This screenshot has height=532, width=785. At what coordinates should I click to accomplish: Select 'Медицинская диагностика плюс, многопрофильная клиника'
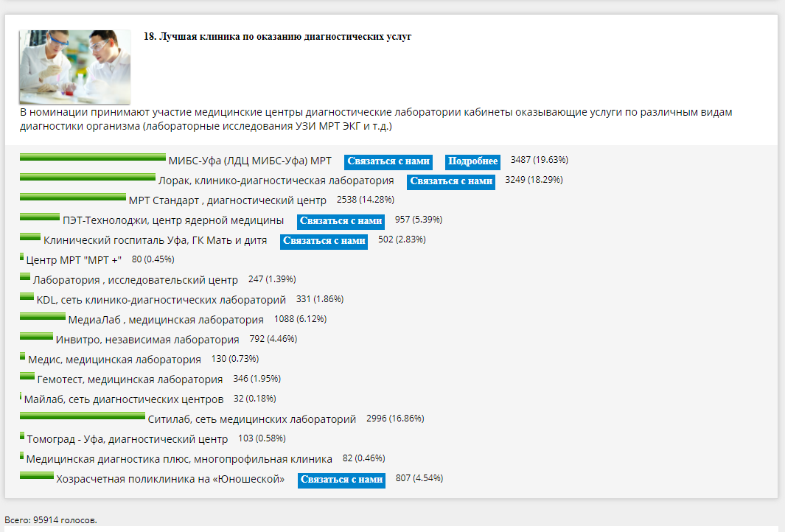[x=179, y=460]
